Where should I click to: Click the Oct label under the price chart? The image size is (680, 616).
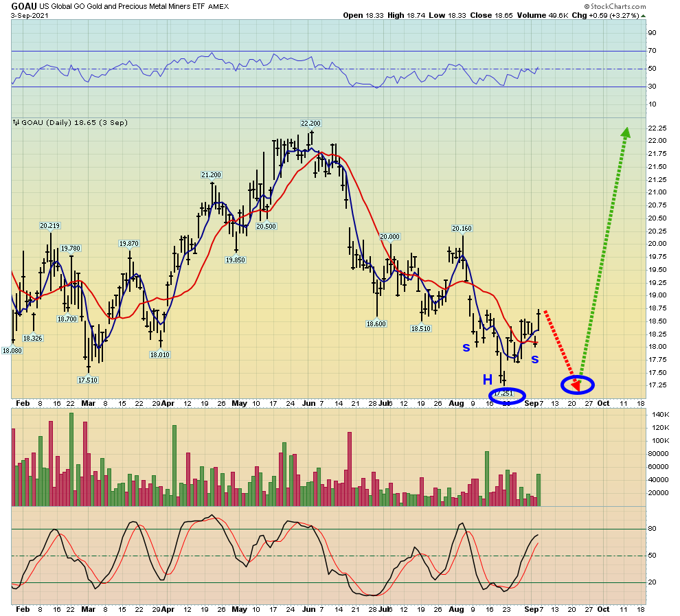[x=603, y=403]
